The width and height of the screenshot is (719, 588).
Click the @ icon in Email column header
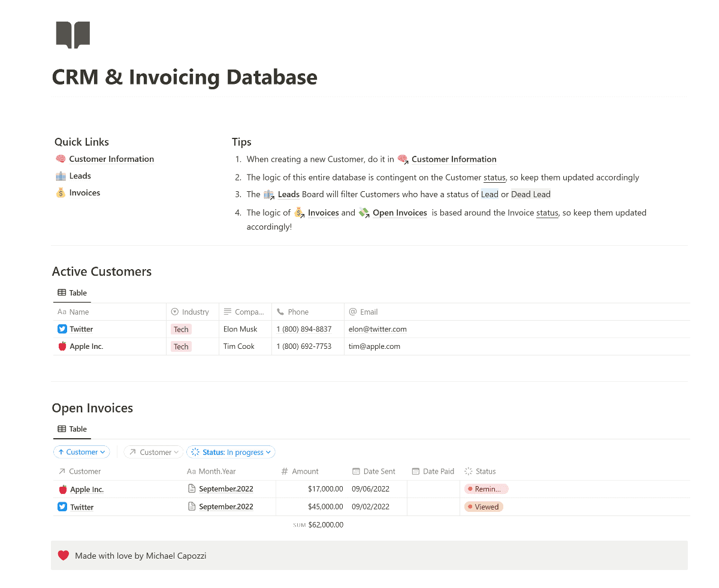coord(353,312)
